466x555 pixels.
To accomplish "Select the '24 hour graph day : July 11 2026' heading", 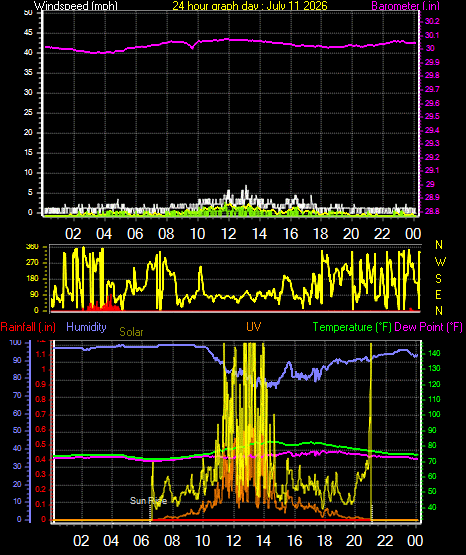I will pyautogui.click(x=250, y=6).
